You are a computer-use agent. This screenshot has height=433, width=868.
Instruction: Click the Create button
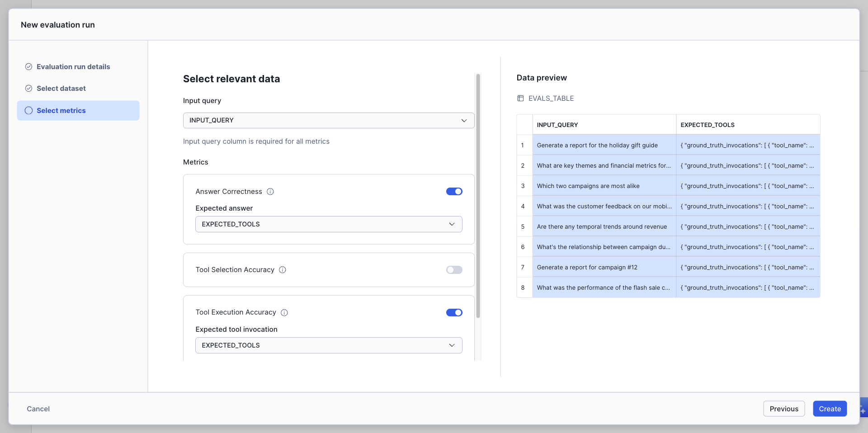(x=829, y=409)
